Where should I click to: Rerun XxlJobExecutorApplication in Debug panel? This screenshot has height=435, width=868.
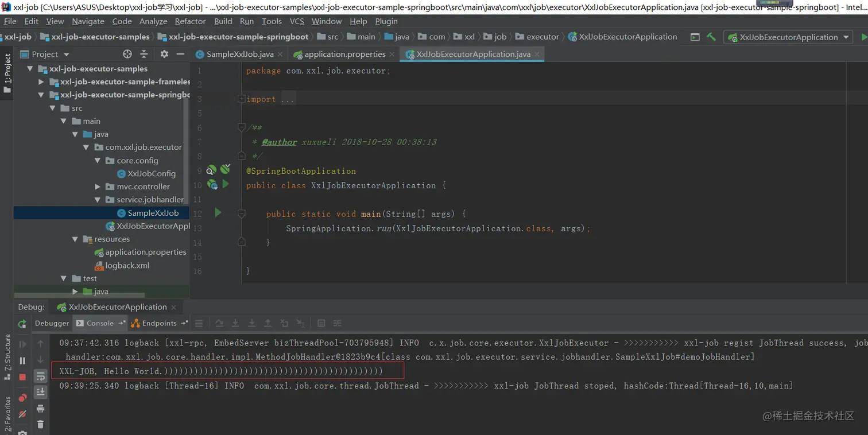click(x=22, y=324)
